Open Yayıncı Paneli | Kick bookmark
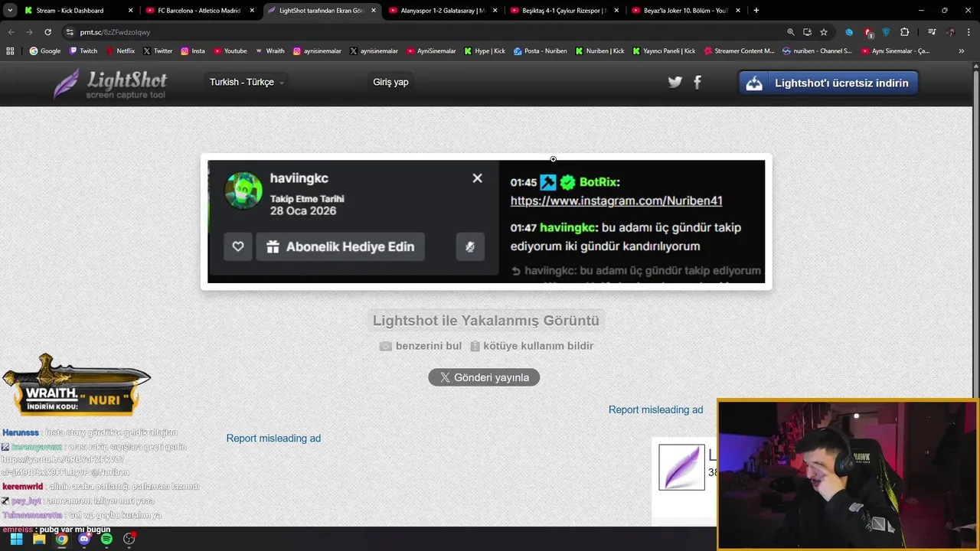 coord(664,51)
